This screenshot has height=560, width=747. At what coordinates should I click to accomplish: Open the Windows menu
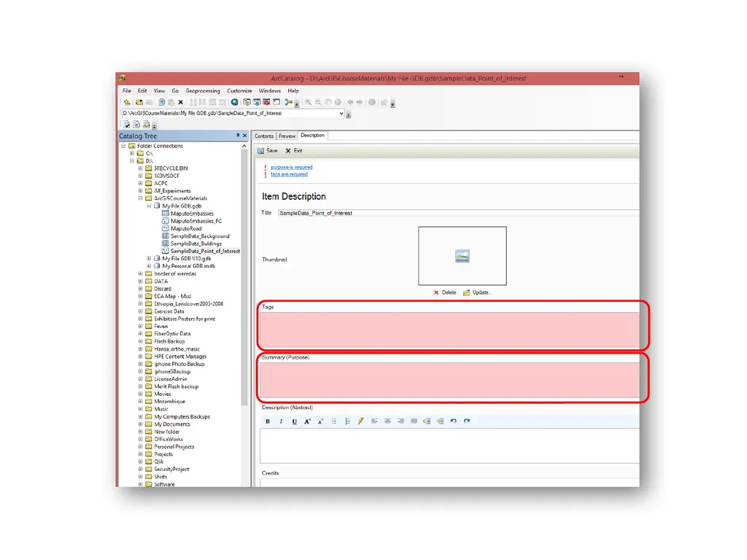tap(270, 90)
